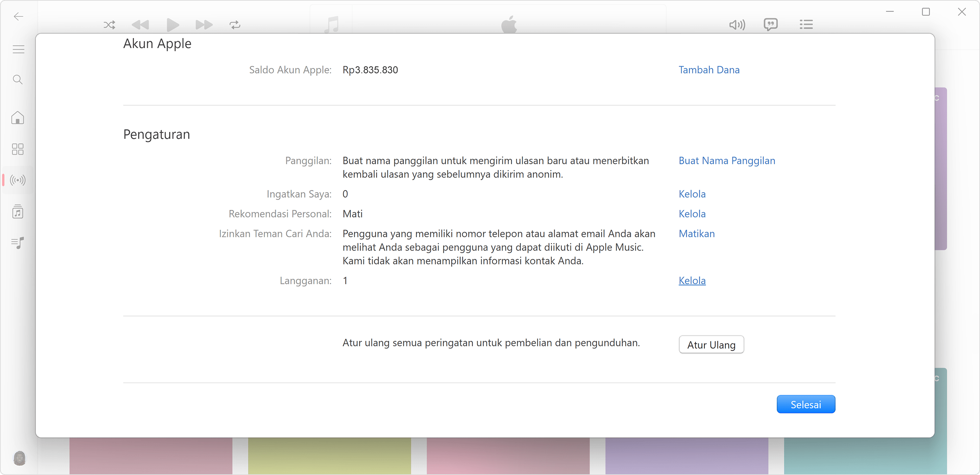Image resolution: width=980 pixels, height=475 pixels.
Task: Click Kelola for Ingatkan Saya
Action: pyautogui.click(x=692, y=194)
